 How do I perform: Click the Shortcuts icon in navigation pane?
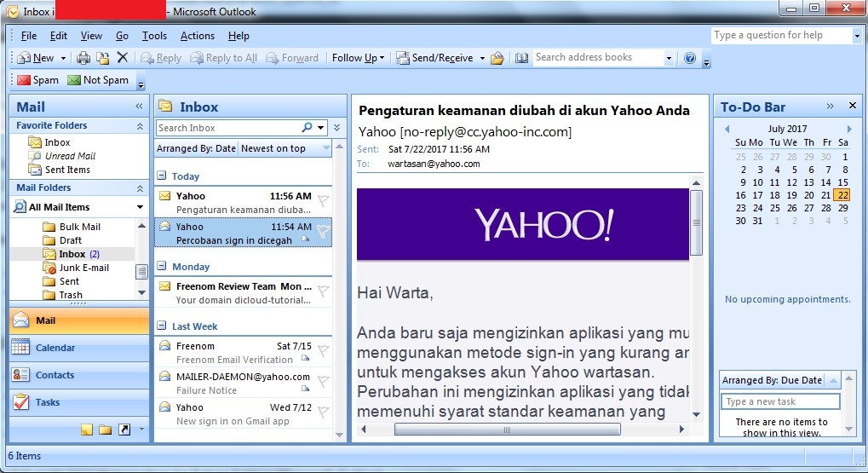[124, 430]
